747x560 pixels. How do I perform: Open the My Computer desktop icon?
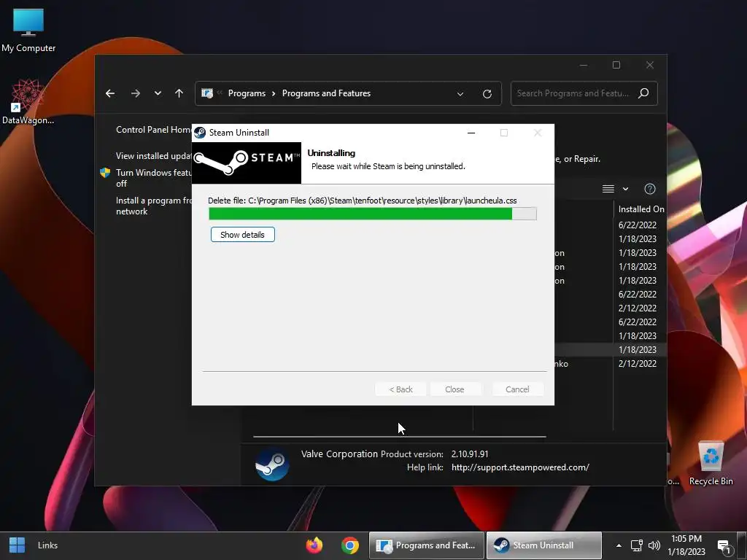point(28,31)
